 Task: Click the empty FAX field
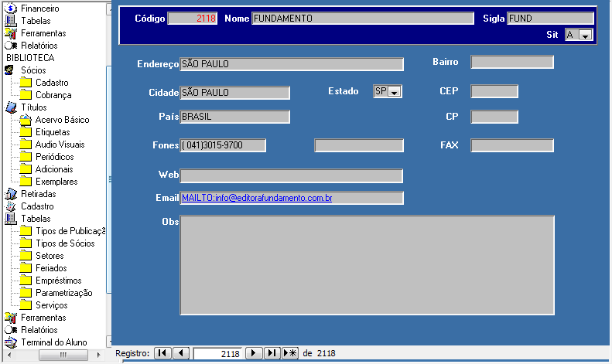[512, 145]
